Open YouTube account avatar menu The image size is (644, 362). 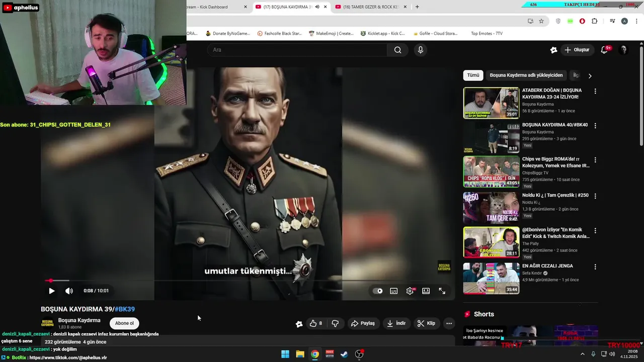pyautogui.click(x=623, y=50)
